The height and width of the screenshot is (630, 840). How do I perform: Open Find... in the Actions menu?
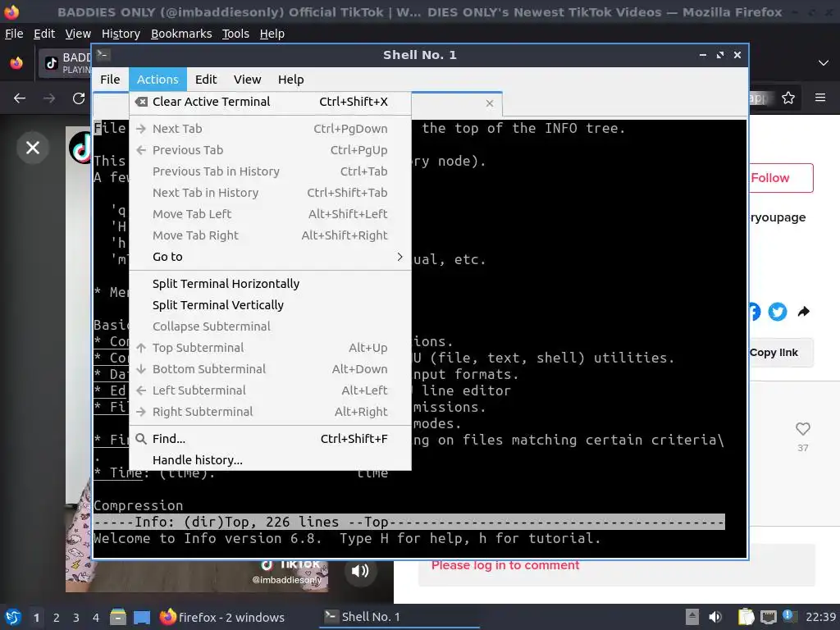[x=270, y=439]
